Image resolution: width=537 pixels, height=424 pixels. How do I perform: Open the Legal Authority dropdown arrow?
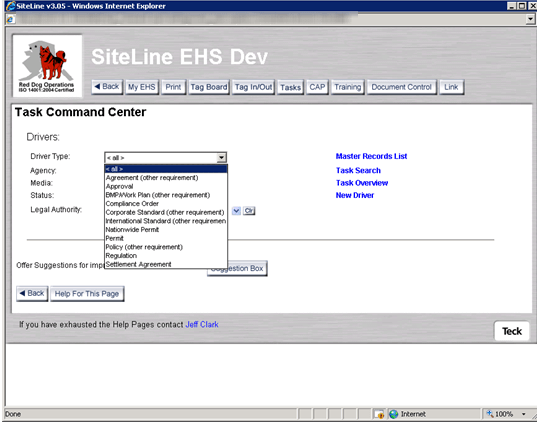point(236,211)
